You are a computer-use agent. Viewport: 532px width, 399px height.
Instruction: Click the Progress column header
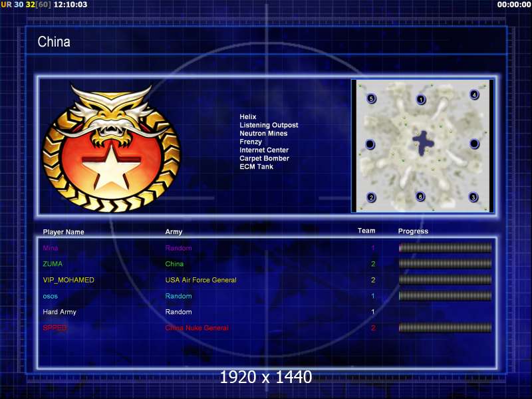pos(413,231)
